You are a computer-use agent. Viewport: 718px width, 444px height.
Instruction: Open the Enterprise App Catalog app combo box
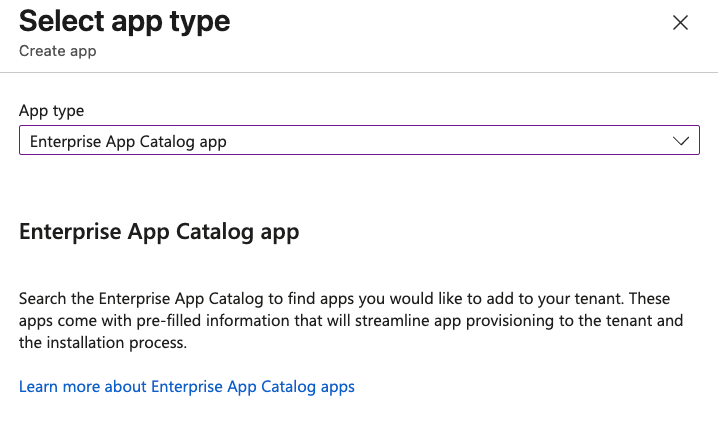click(x=358, y=141)
